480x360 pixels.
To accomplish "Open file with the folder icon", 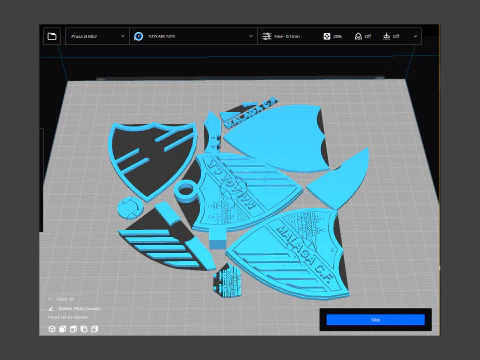I will point(52,36).
